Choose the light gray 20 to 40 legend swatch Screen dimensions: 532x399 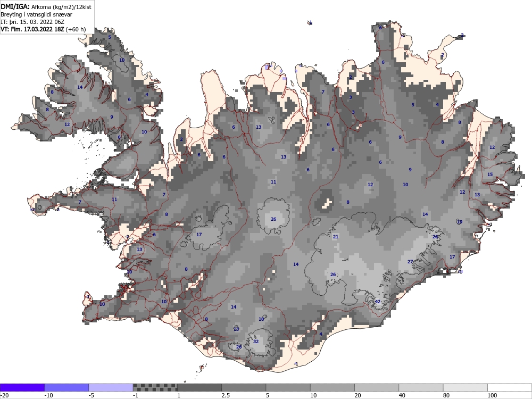[x=377, y=387]
